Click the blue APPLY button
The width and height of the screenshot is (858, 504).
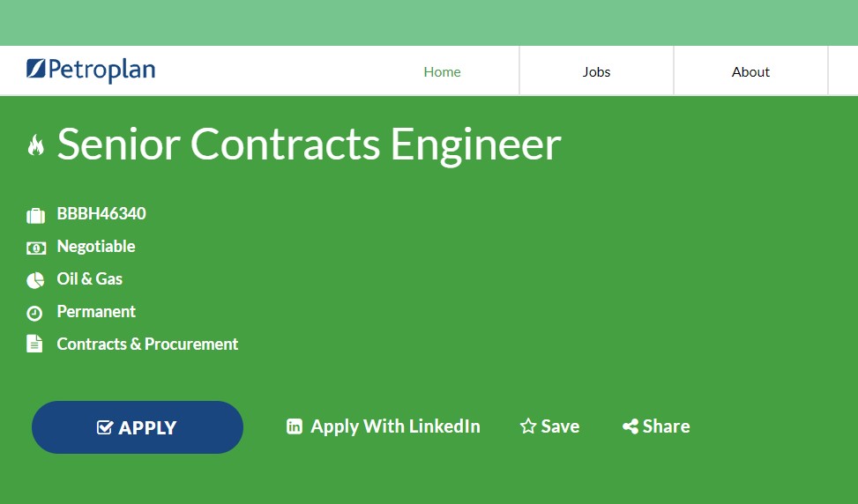point(138,427)
